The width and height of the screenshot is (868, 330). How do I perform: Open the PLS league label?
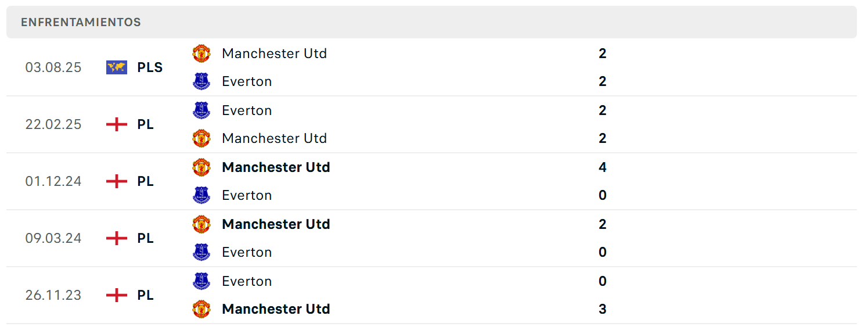(x=150, y=67)
